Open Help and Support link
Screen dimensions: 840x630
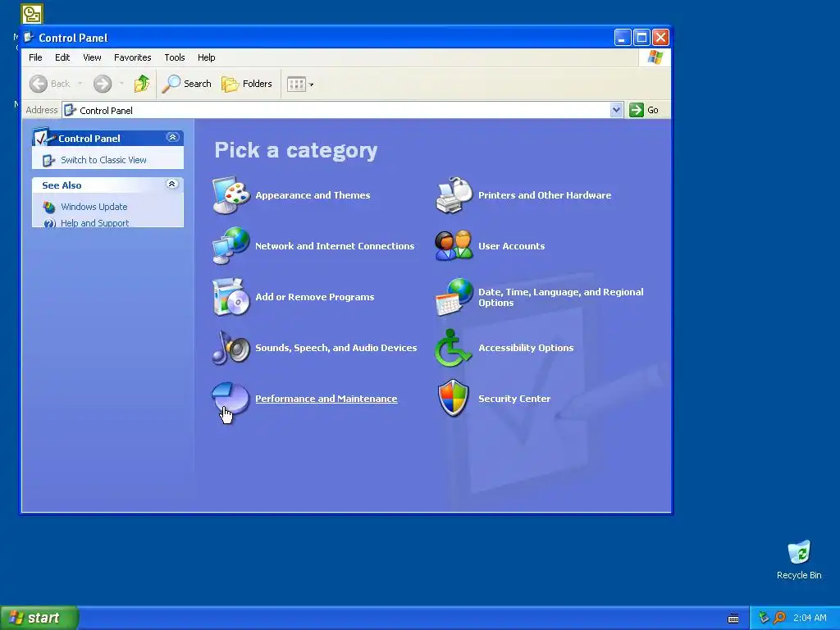(x=94, y=223)
